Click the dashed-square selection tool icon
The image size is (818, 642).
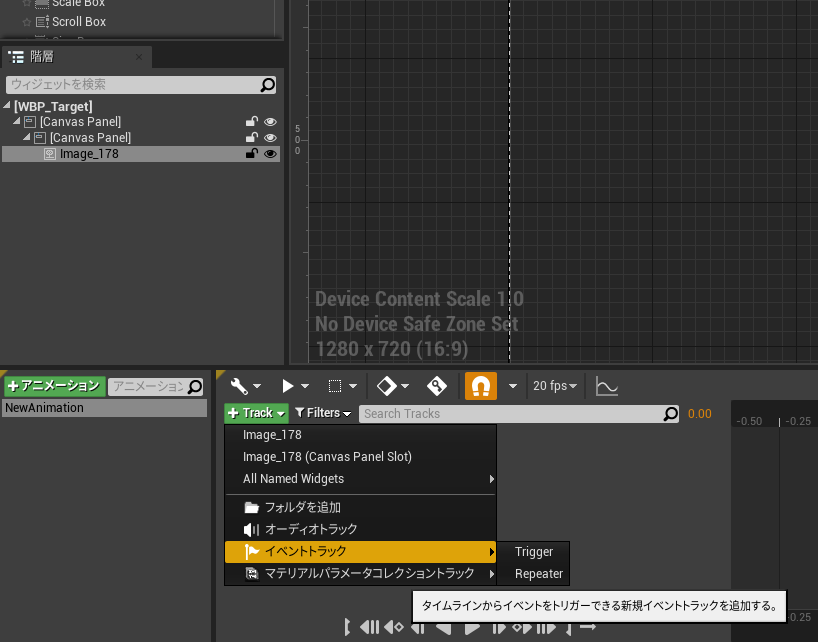coord(335,386)
